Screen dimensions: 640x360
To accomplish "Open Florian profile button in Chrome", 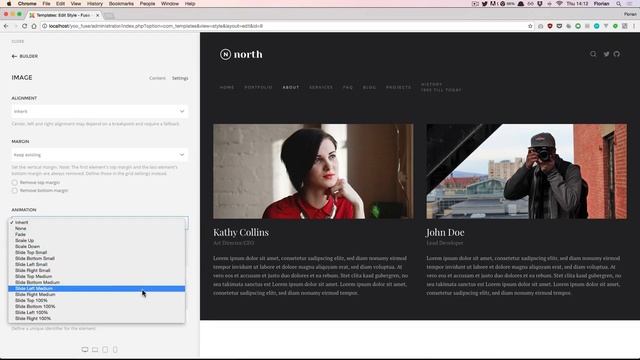I will coord(630,14).
